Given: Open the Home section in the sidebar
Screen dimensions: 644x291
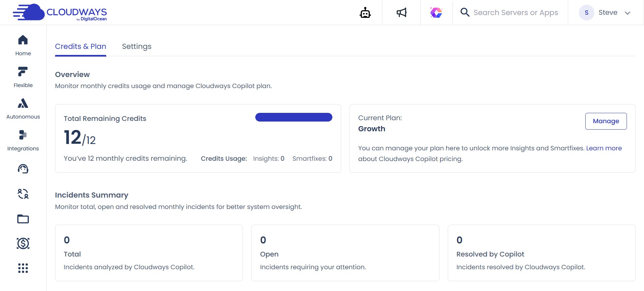Looking at the screenshot, I should (23, 44).
